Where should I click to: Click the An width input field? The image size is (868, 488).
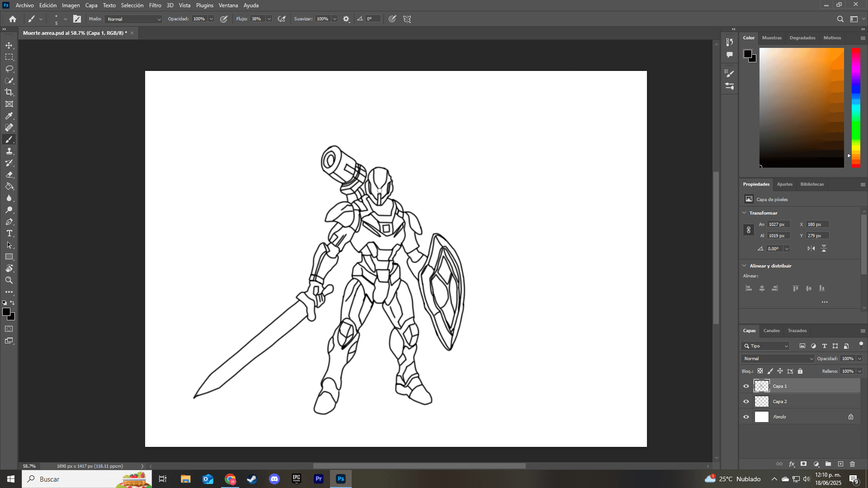778,224
